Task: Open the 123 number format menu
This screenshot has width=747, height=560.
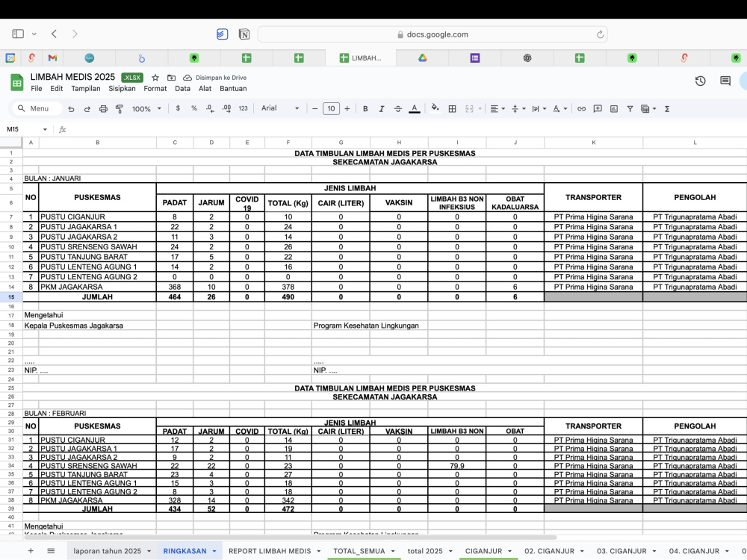Action: (x=243, y=108)
